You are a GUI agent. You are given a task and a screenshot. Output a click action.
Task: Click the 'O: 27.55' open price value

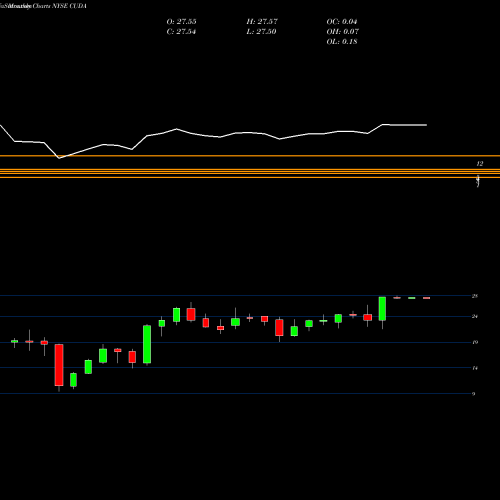[x=181, y=22]
